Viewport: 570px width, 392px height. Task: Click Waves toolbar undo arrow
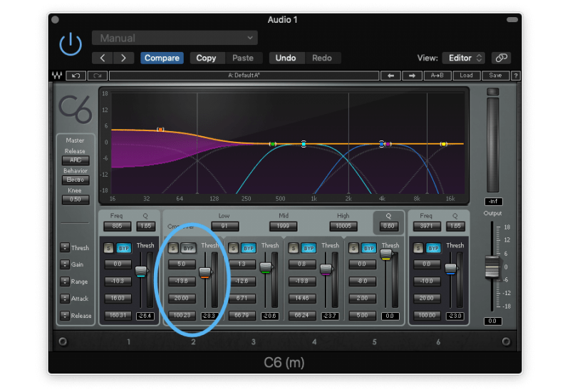point(76,76)
